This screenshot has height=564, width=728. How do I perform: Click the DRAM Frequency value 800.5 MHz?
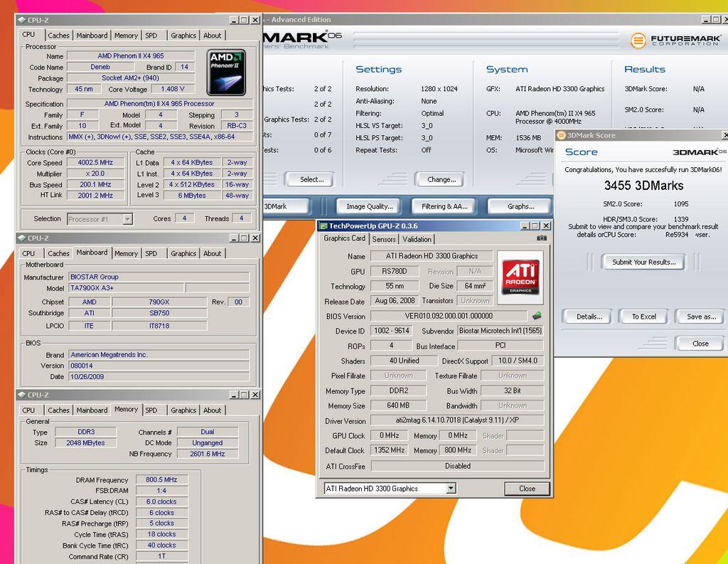pyautogui.click(x=161, y=479)
